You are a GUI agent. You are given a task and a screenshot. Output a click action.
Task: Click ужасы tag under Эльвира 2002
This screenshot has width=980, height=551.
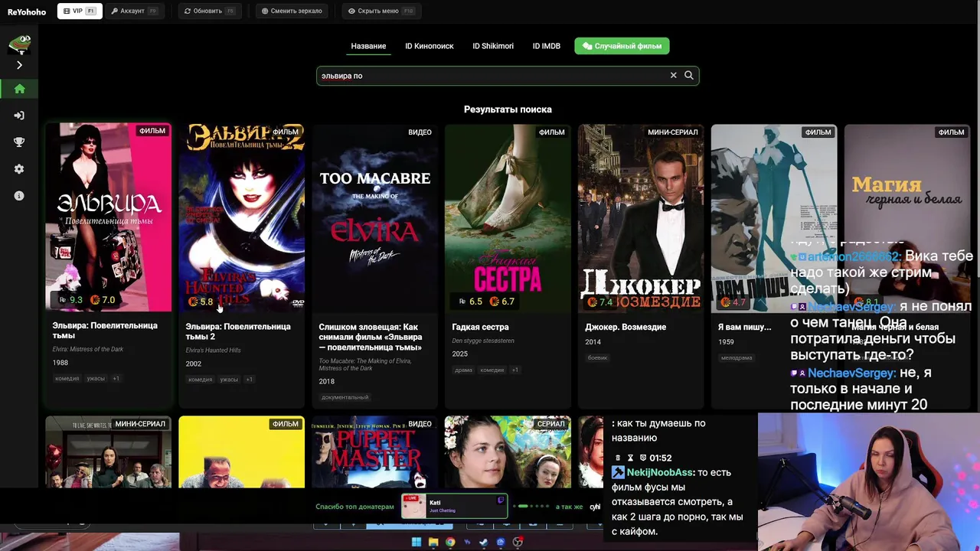click(229, 379)
